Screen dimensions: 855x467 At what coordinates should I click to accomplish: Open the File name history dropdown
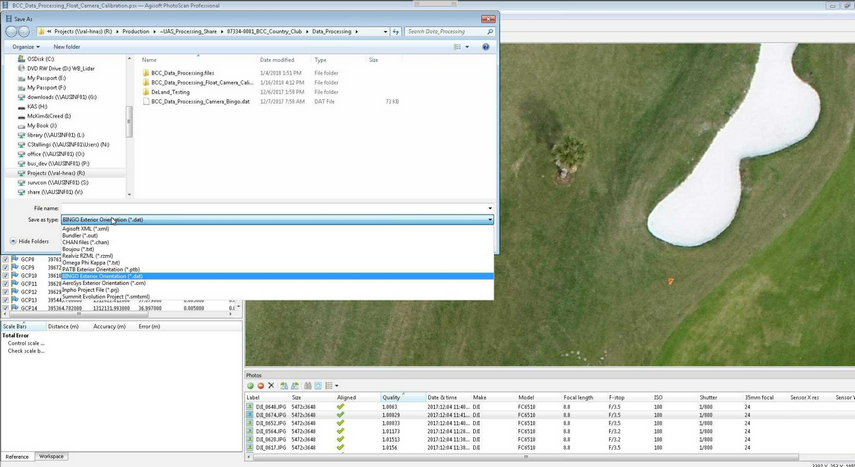coord(490,208)
